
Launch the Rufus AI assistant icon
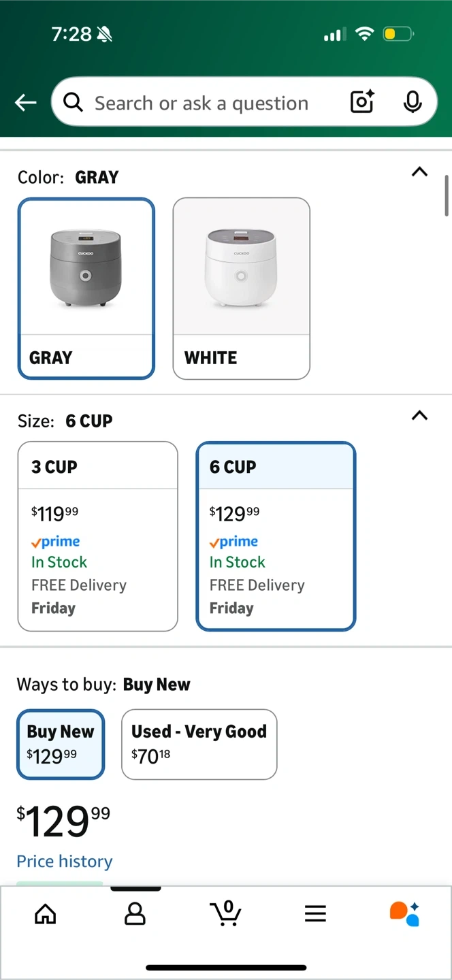point(404,914)
